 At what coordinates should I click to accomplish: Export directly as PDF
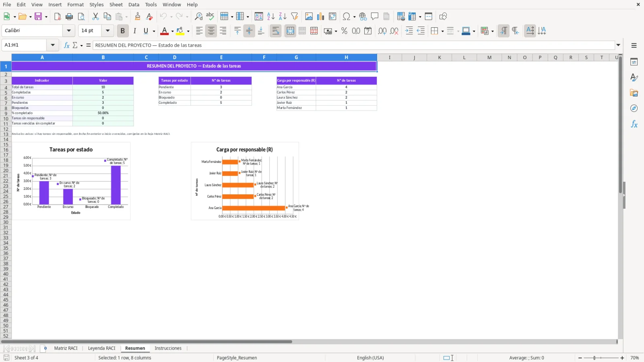[x=58, y=16]
